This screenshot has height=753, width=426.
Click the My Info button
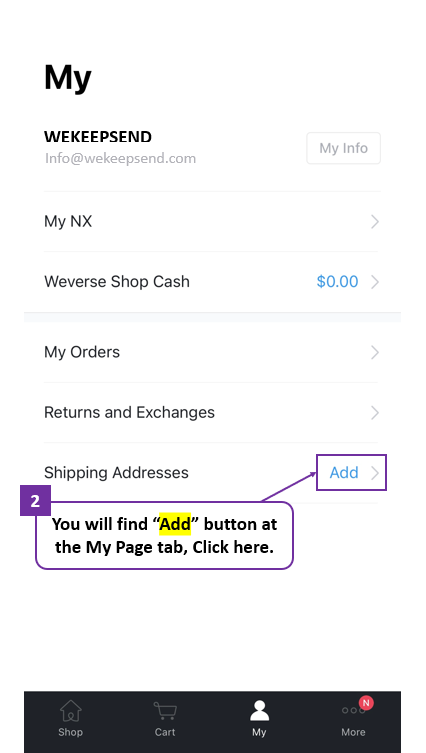click(x=343, y=148)
